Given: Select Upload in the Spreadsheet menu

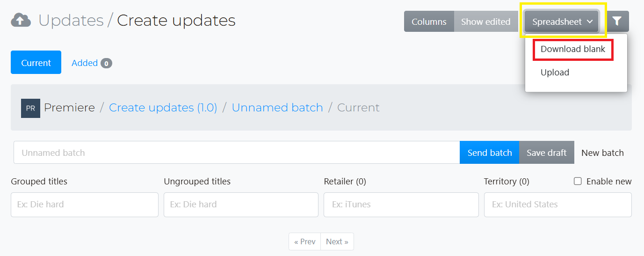Looking at the screenshot, I should point(555,73).
